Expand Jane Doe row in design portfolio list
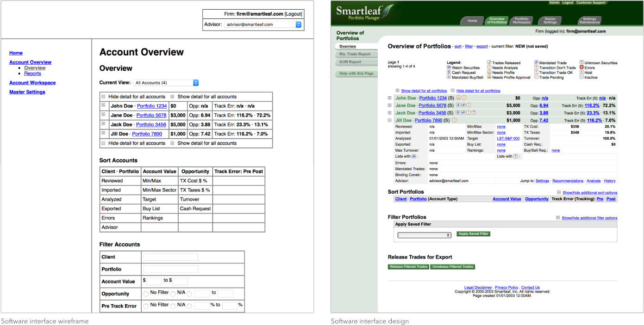 point(390,105)
